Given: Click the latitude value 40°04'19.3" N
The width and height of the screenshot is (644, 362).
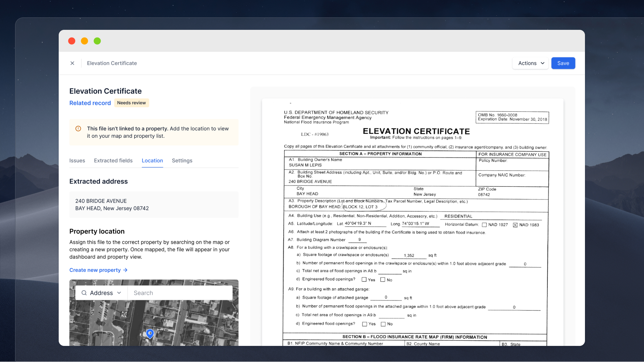Looking at the screenshot, I should (x=358, y=223).
